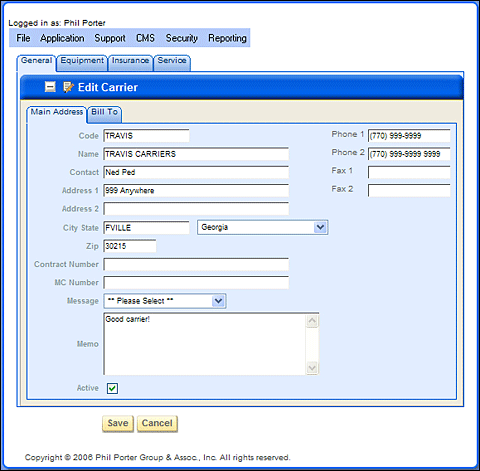Switch to the Insurance tab
Screen dimensions: 480x471
[x=130, y=62]
